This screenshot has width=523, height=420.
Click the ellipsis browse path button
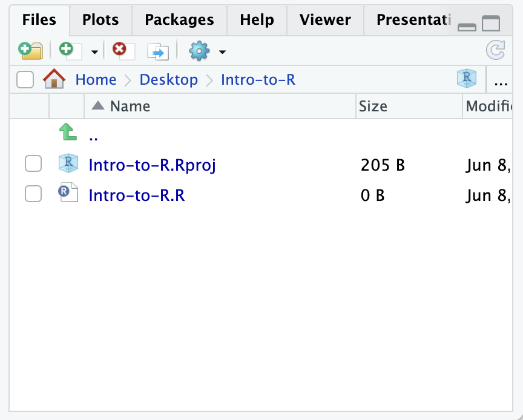pyautogui.click(x=501, y=79)
